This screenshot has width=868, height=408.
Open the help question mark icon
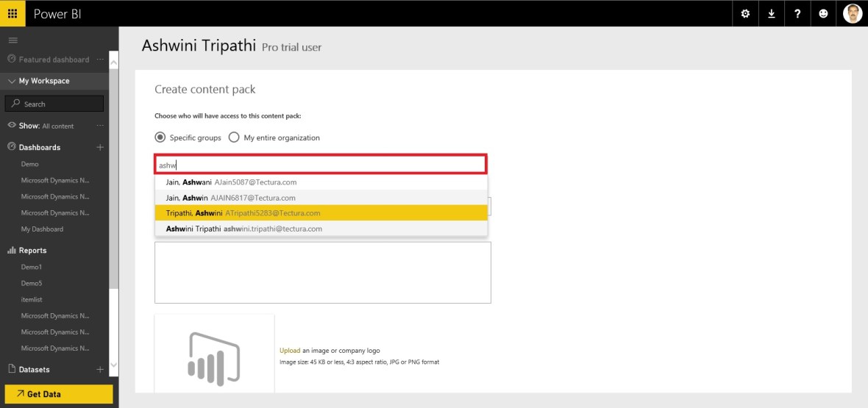click(797, 13)
